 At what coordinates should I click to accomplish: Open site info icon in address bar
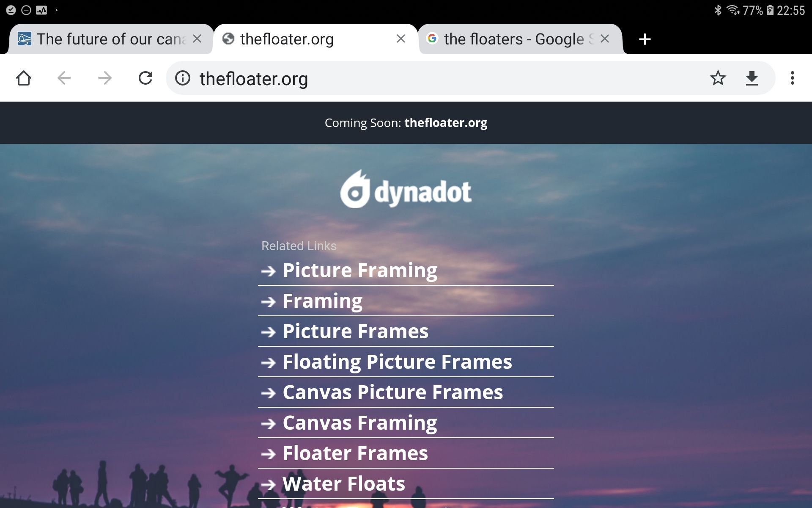point(183,78)
